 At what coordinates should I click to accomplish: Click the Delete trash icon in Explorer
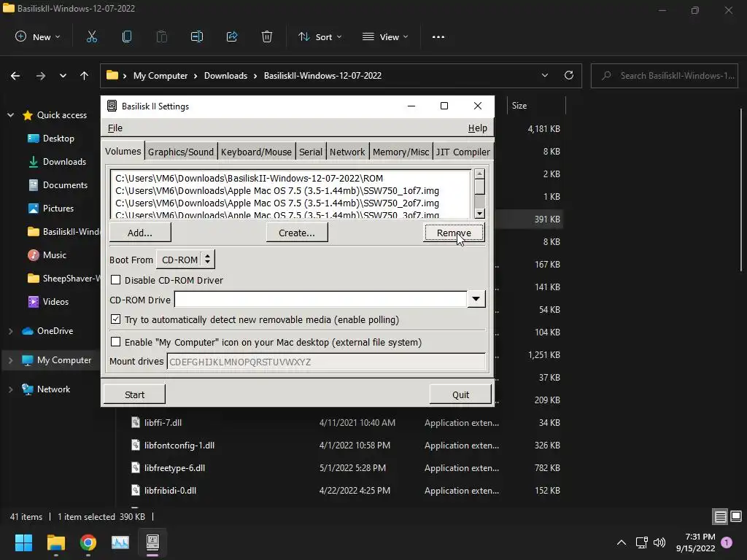coord(267,36)
